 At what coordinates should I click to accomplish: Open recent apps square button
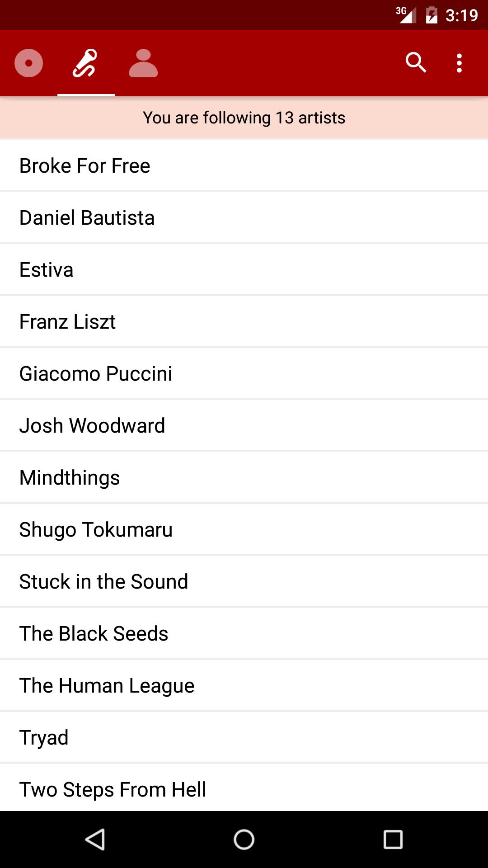pos(393,840)
